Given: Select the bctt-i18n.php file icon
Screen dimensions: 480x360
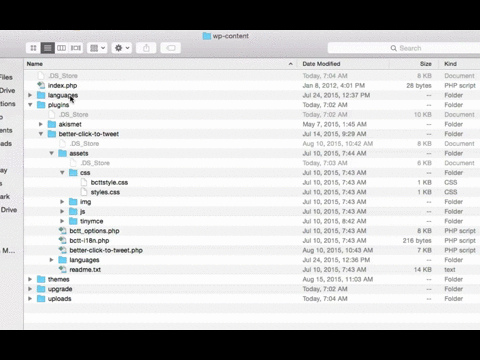Looking at the screenshot, I should coord(62,240).
